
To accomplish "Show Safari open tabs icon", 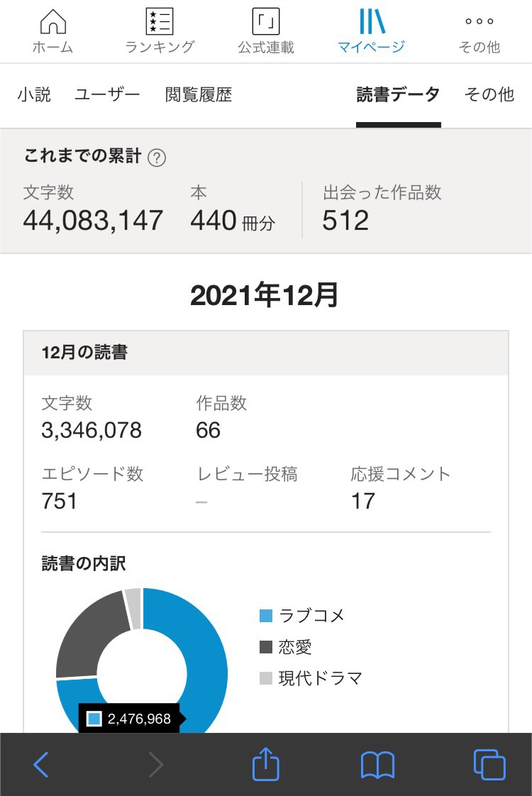I will pyautogui.click(x=489, y=765).
